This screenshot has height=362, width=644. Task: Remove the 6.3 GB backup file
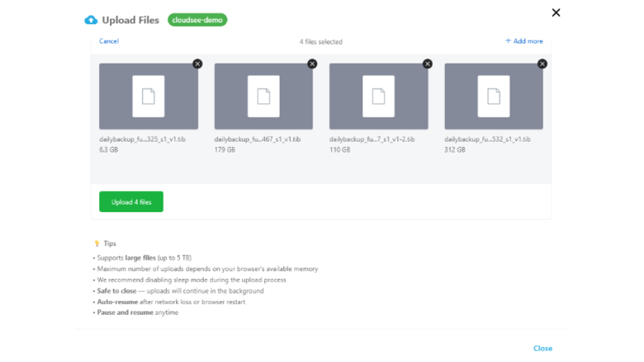(x=197, y=64)
